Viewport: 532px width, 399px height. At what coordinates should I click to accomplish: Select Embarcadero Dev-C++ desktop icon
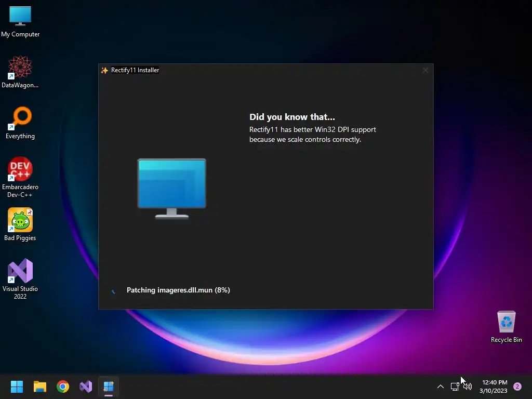[20, 177]
